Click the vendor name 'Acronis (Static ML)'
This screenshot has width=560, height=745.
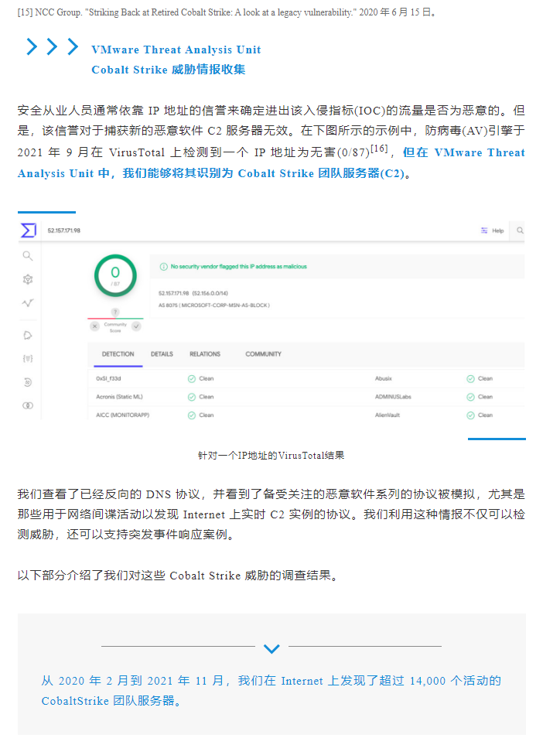(119, 397)
